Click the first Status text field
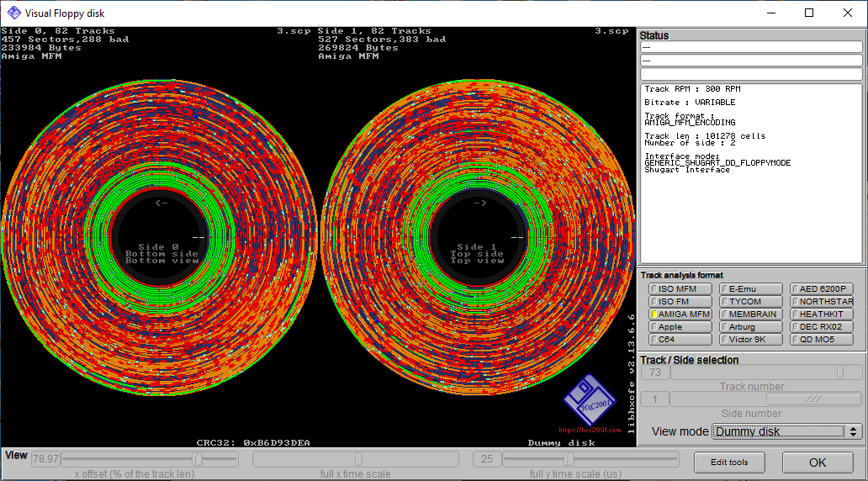The height and width of the screenshot is (481, 868). click(x=751, y=48)
